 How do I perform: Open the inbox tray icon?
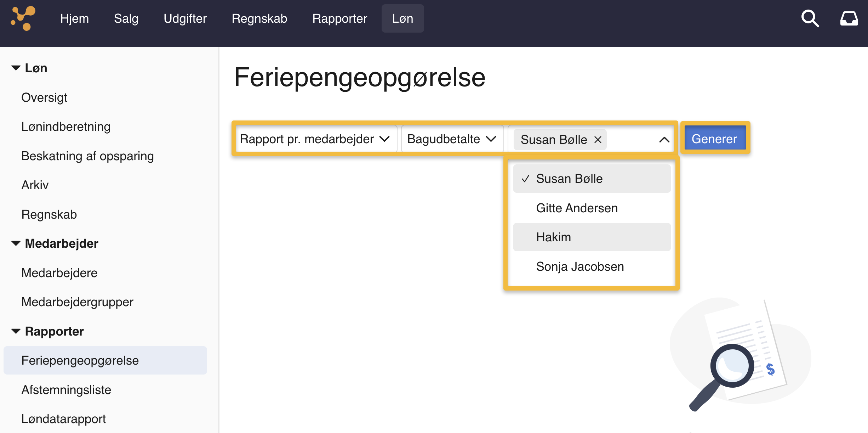849,18
